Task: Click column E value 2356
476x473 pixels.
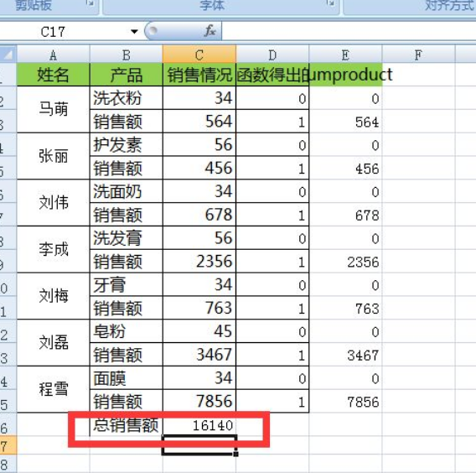Action: point(345,262)
